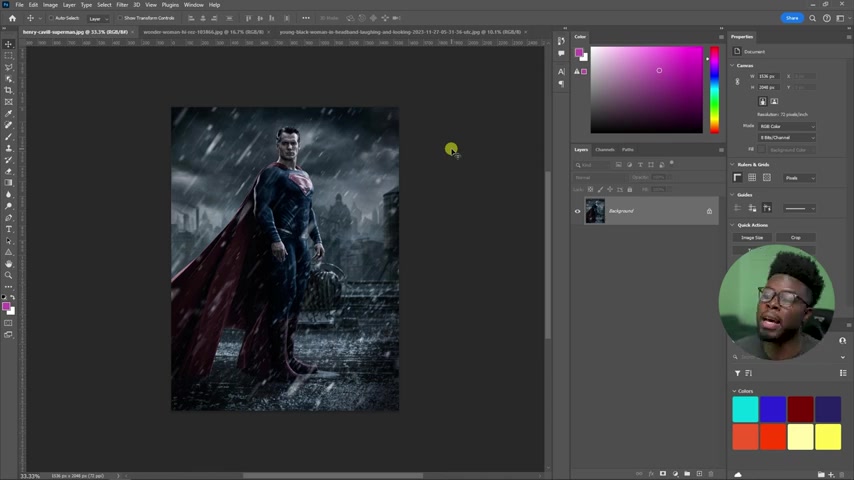Click the Image Size quick action
The width and height of the screenshot is (854, 480).
pyautogui.click(x=752, y=238)
